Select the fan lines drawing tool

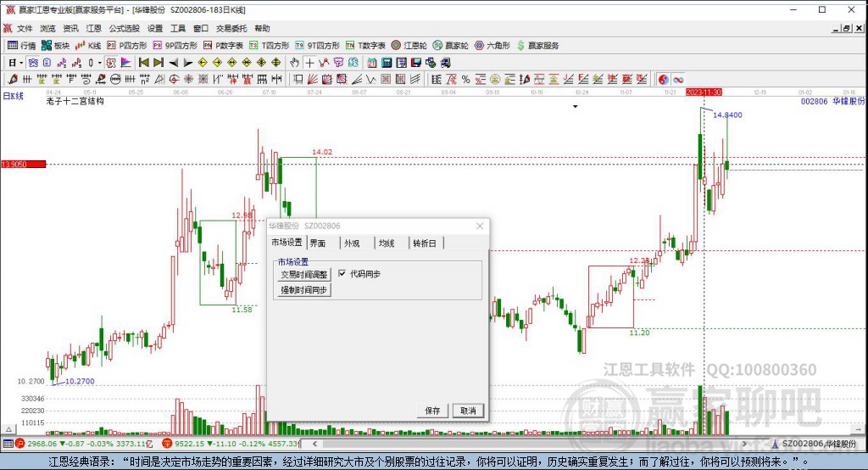click(313, 79)
